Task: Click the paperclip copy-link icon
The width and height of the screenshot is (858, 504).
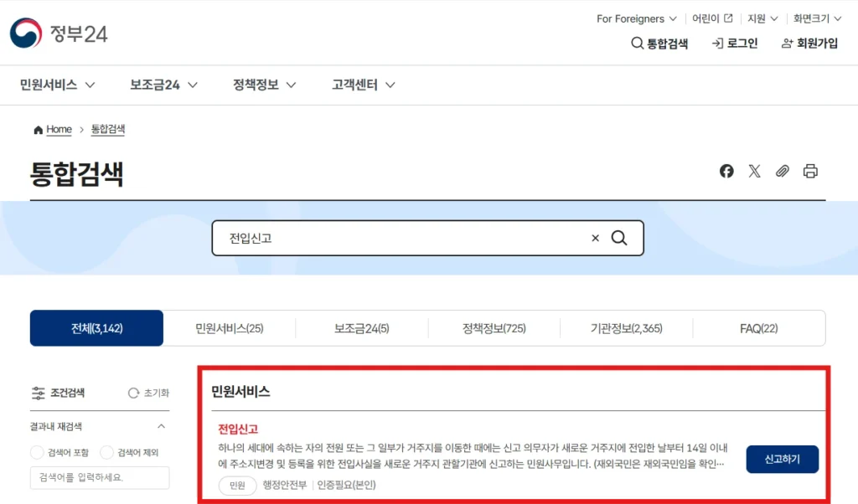Action: pos(782,171)
